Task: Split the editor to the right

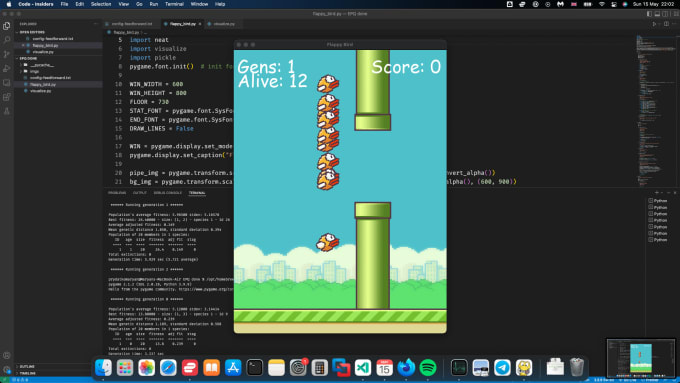Action: pyautogui.click(x=667, y=24)
